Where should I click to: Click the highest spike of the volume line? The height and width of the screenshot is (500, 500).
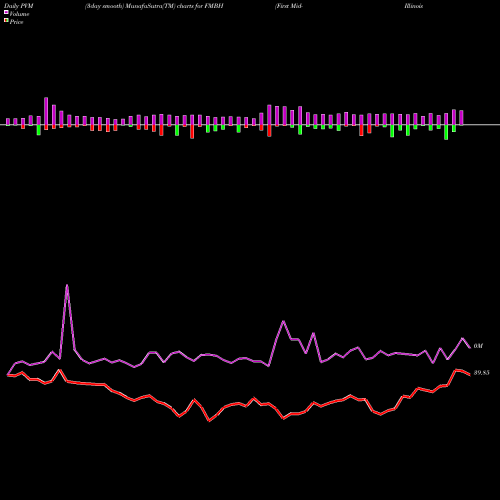pyautogui.click(x=67, y=285)
